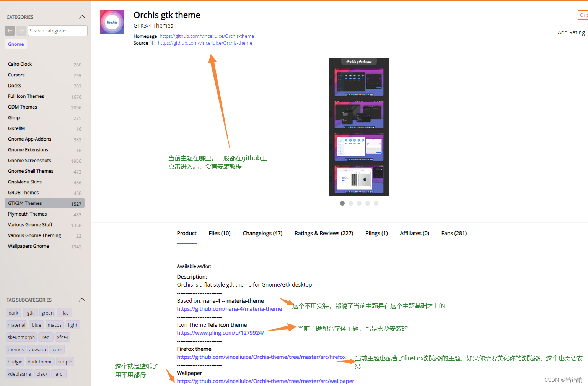Click the forward arrow in categories
The width and height of the screenshot is (588, 386).
point(21,31)
